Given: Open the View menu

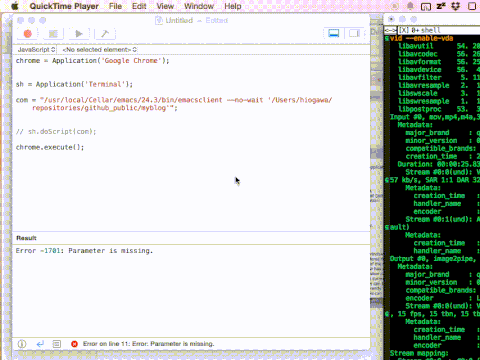Looking at the screenshot, I should [x=165, y=6].
